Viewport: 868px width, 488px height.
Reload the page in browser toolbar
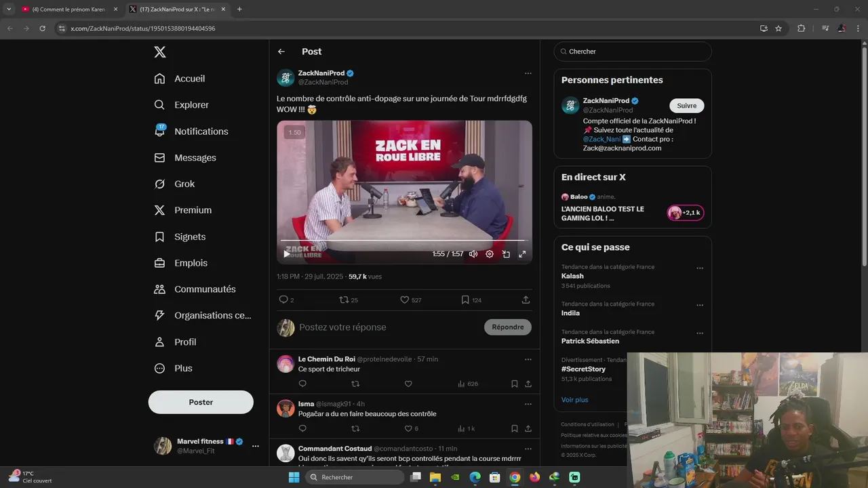42,28
